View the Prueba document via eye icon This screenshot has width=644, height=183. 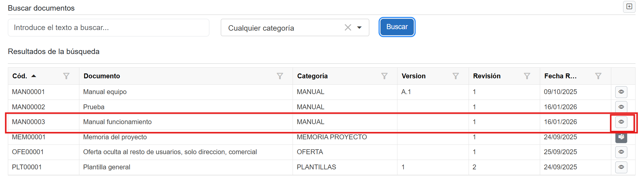pyautogui.click(x=621, y=107)
